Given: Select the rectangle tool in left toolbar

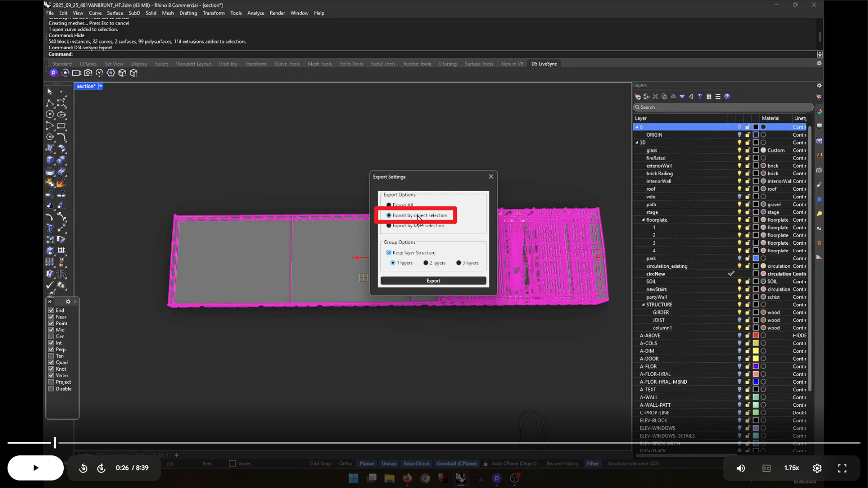Looking at the screenshot, I should [61, 126].
